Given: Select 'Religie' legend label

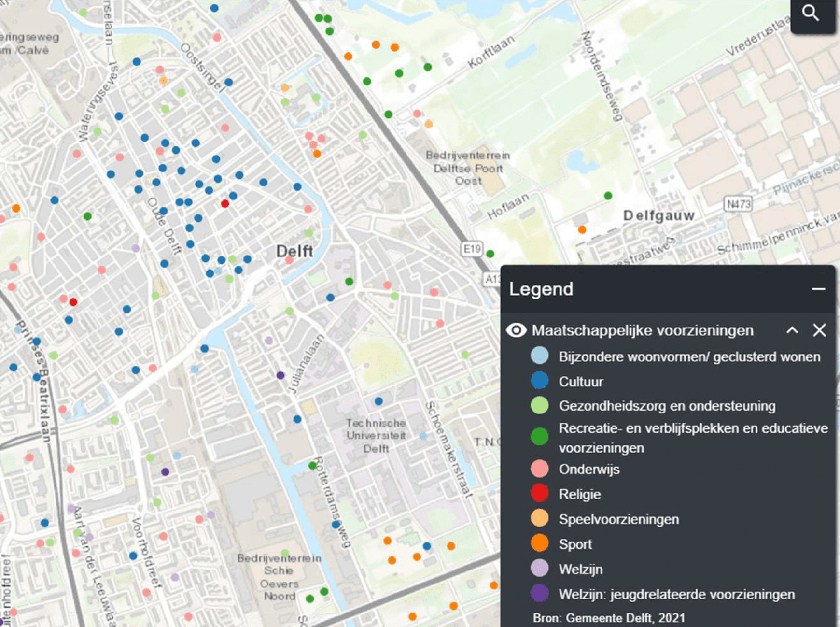Looking at the screenshot, I should tap(579, 494).
